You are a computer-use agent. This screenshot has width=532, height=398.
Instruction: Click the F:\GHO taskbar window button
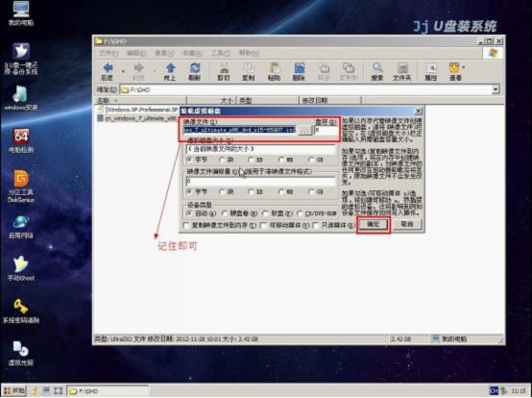click(x=108, y=391)
